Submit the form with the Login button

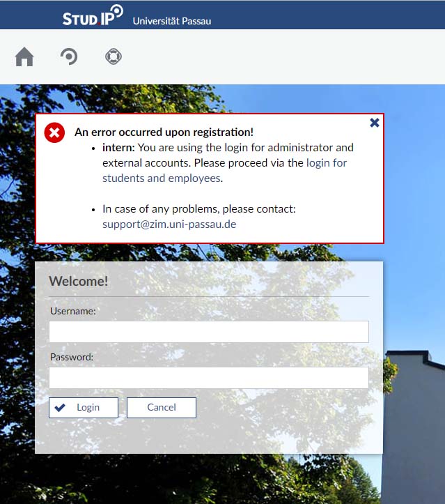[x=84, y=408]
